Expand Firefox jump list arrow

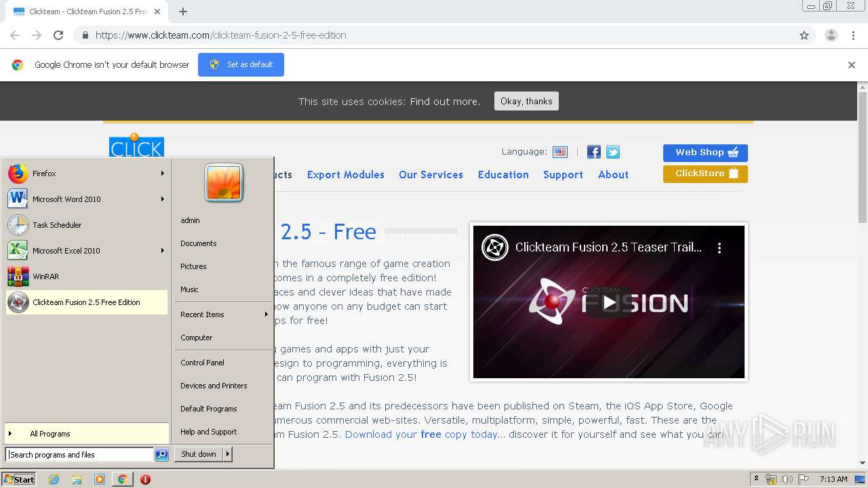click(x=162, y=174)
